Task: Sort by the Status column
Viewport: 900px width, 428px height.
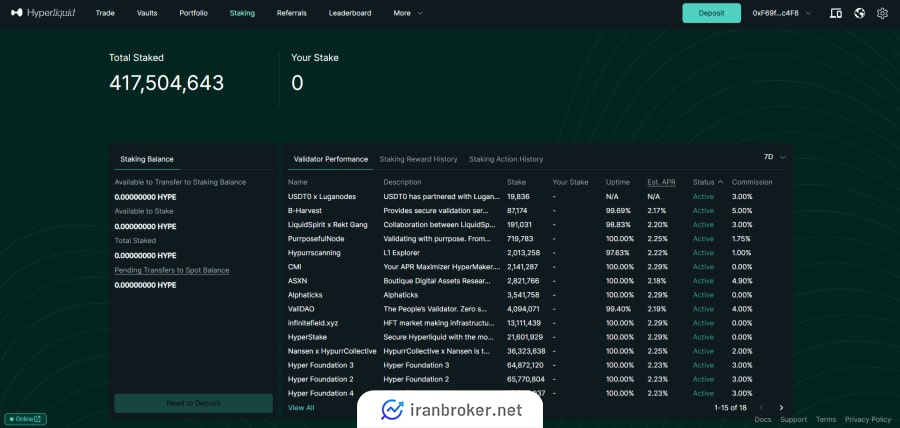Action: tap(708, 182)
